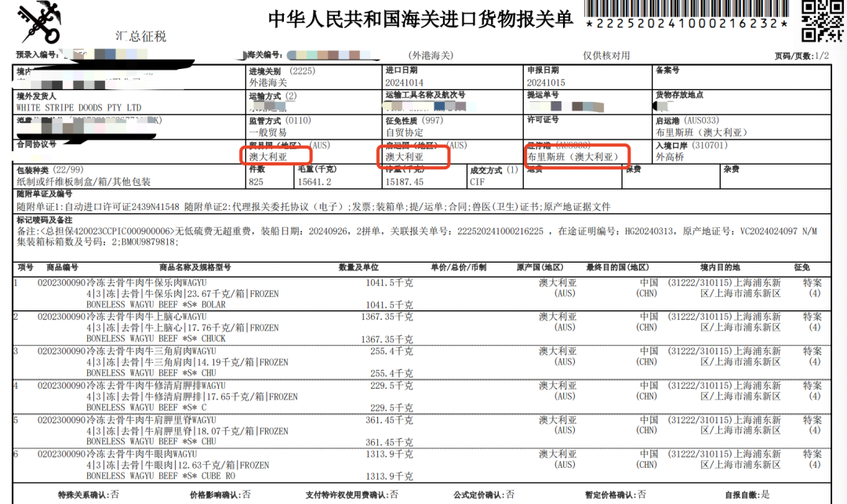
Task: Select gross weight value 15641.2
Action: (x=314, y=182)
